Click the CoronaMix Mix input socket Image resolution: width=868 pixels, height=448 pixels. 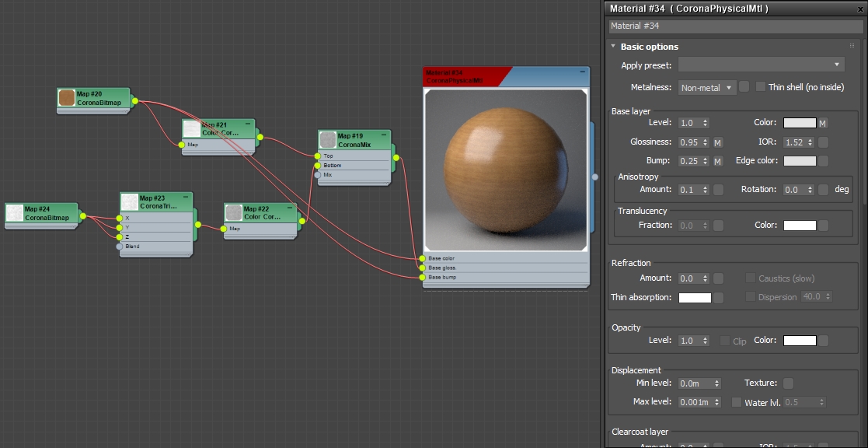[318, 175]
